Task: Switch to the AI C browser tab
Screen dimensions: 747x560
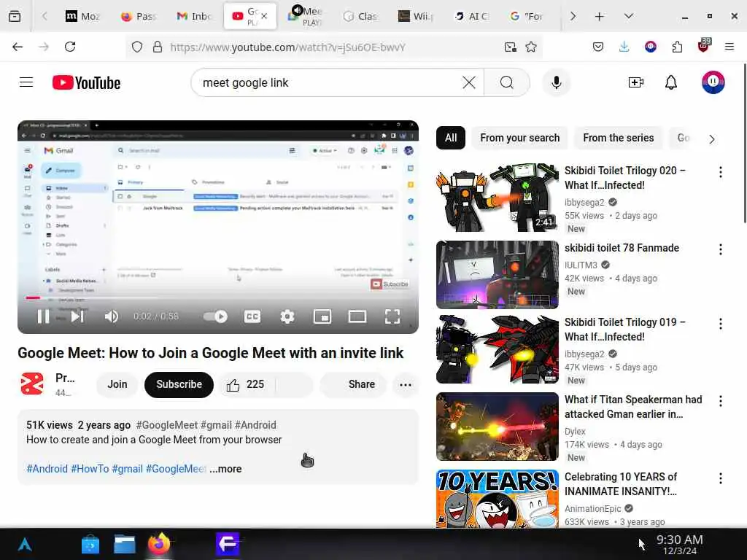Action: 471,16
